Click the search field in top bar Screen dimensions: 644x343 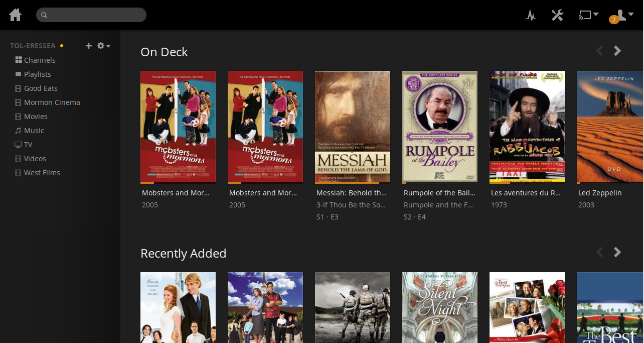coord(91,15)
